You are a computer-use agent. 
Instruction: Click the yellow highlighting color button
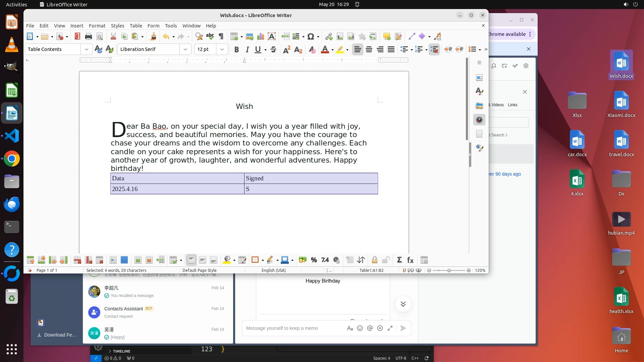(x=340, y=50)
